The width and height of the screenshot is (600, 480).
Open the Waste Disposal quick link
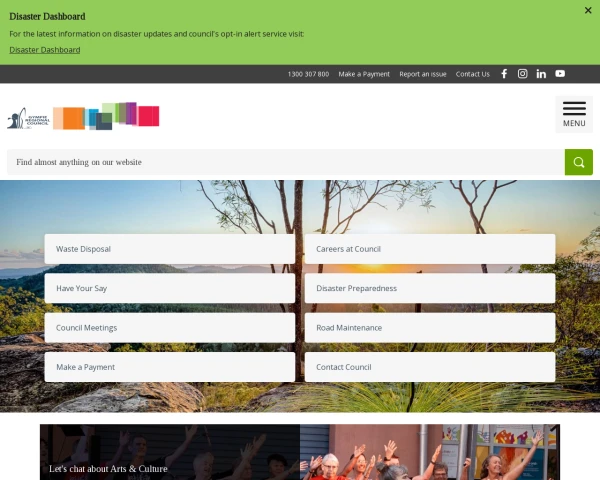click(170, 249)
